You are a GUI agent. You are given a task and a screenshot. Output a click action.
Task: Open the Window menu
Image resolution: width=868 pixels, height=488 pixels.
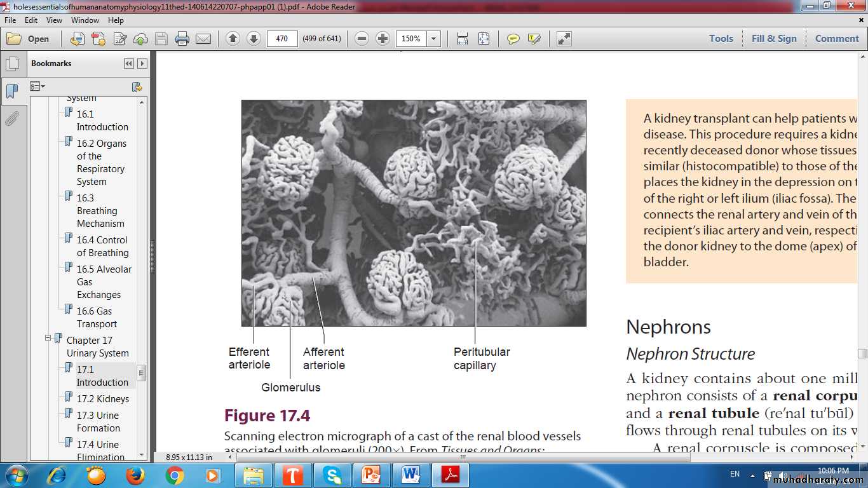[85, 20]
